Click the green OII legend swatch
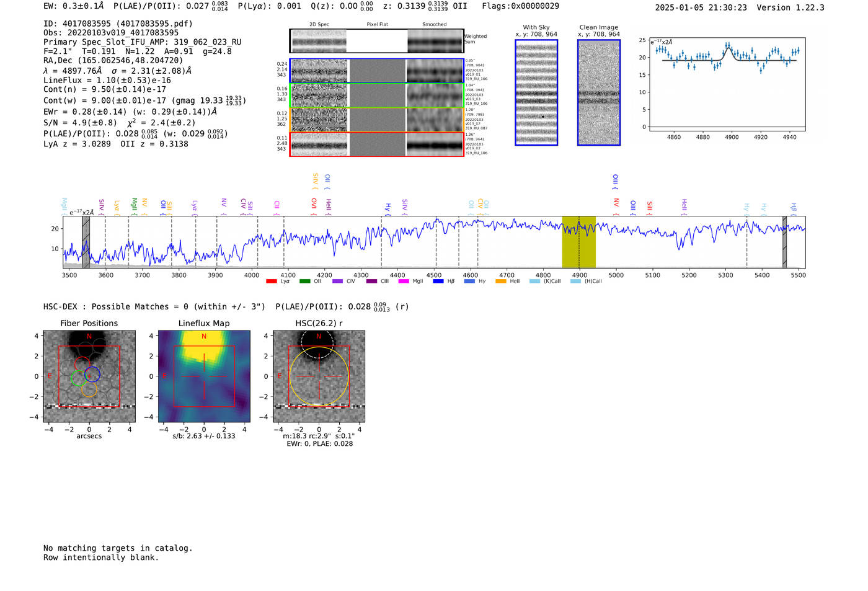Screen dimensions: 868x591 (304, 281)
